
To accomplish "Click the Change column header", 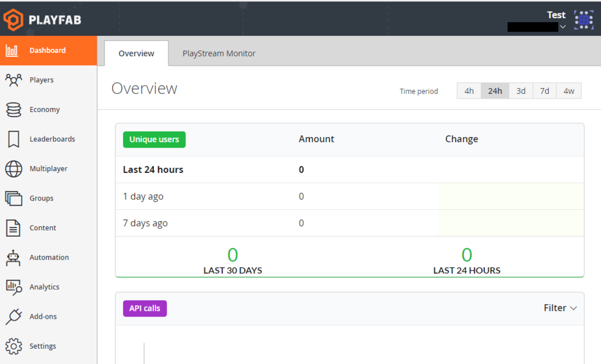I will coord(461,139).
